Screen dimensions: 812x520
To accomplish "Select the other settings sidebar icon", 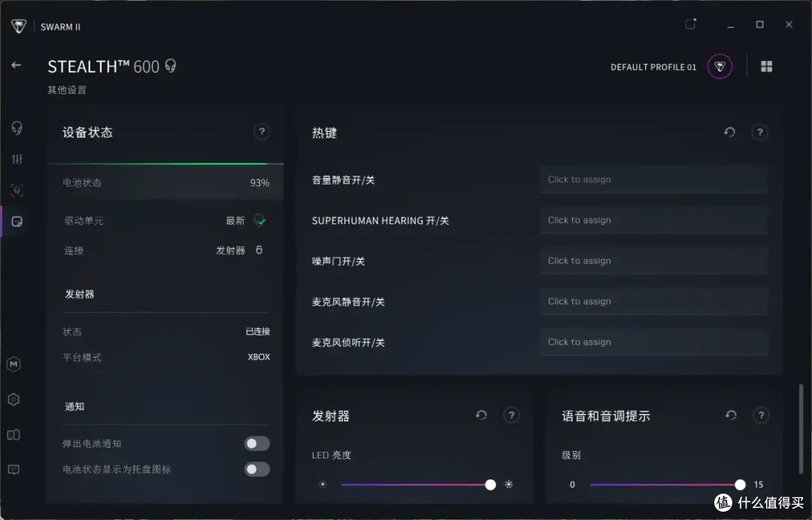I will coord(17,222).
